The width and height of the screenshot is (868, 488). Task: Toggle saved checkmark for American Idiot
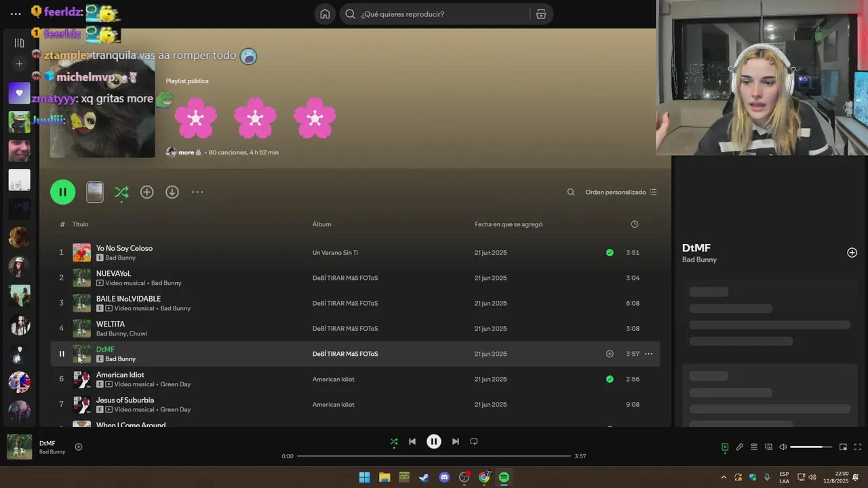pos(610,379)
